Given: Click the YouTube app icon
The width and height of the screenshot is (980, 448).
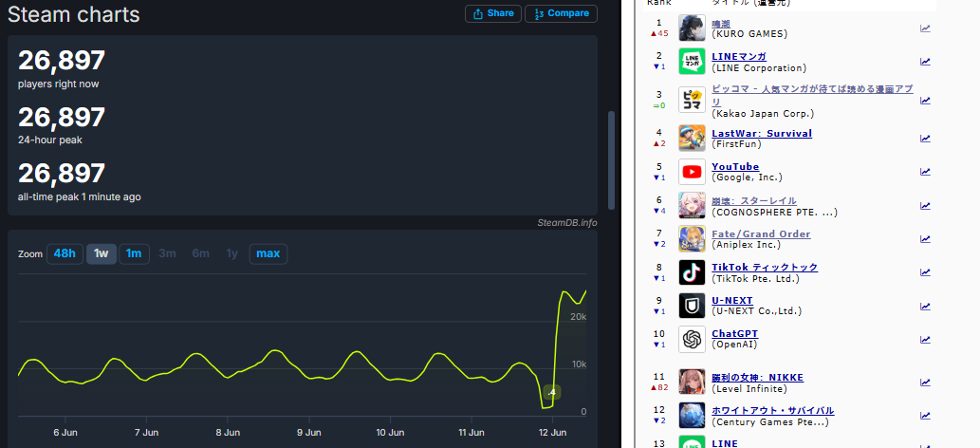Looking at the screenshot, I should pyautogui.click(x=692, y=172).
